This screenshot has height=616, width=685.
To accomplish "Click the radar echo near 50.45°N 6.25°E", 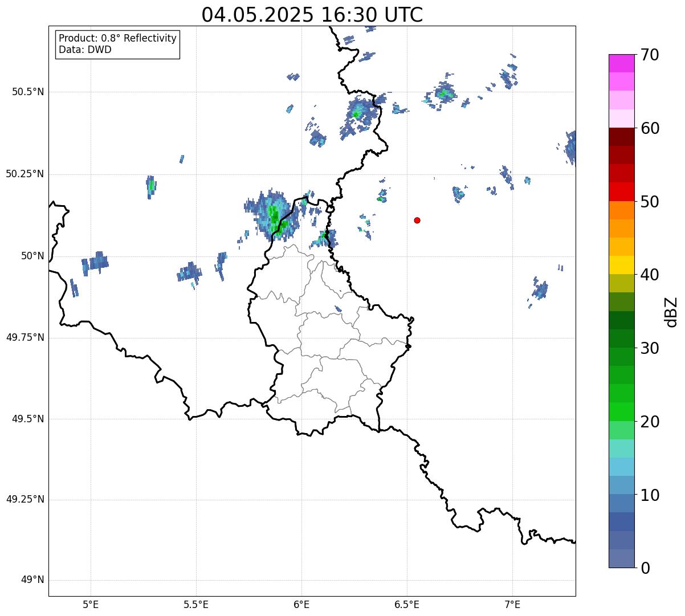I will point(358,116).
